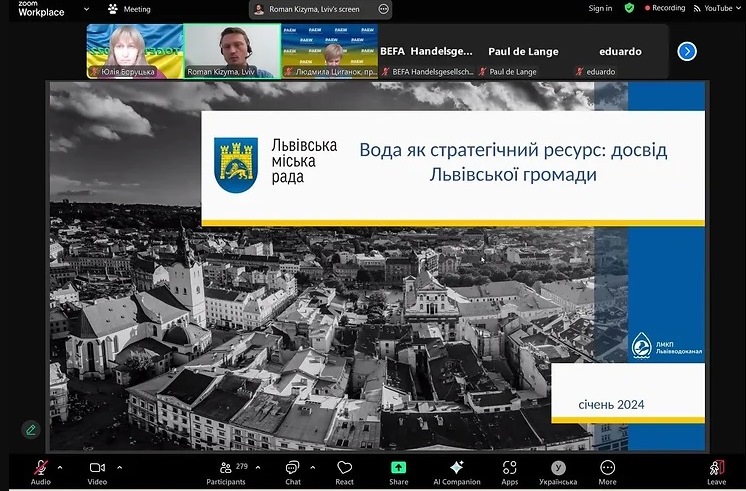Unmute using the Audio microphone icon
Image resolution: width=746 pixels, height=491 pixels.
(x=41, y=468)
